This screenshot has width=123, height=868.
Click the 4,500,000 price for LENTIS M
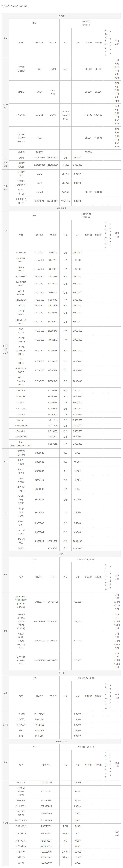pyautogui.click(x=77, y=391)
